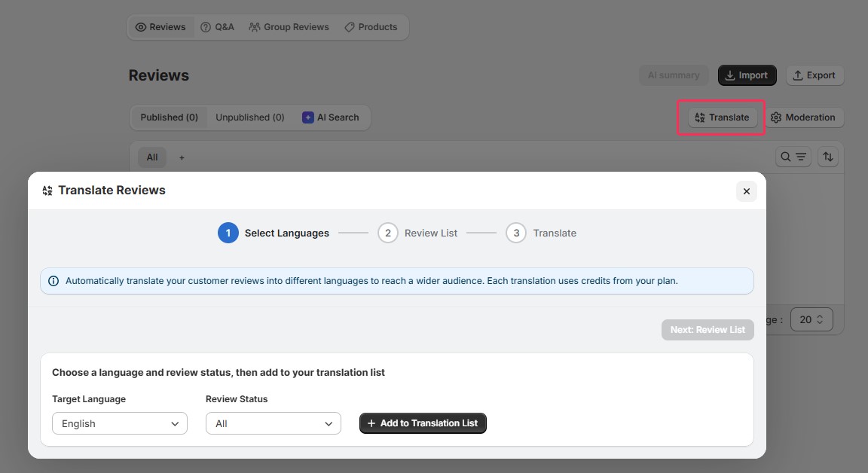Click the Products tag icon
The height and width of the screenshot is (473, 868).
(349, 26)
